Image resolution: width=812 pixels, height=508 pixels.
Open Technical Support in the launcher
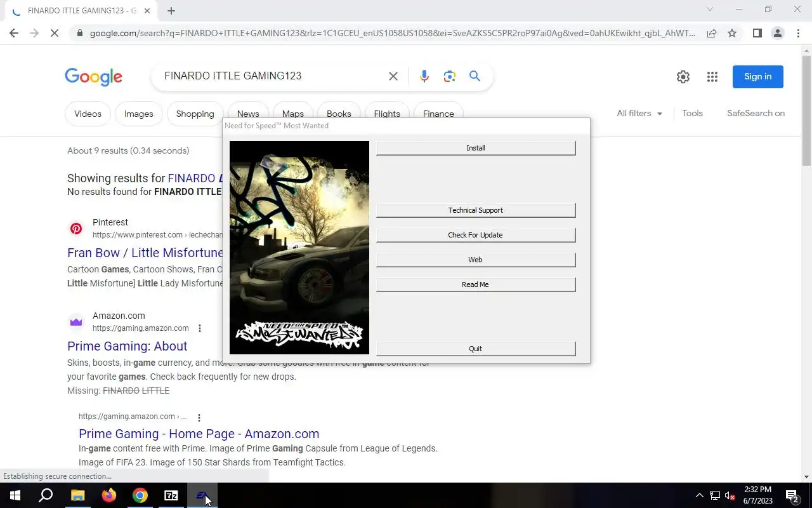(476, 210)
